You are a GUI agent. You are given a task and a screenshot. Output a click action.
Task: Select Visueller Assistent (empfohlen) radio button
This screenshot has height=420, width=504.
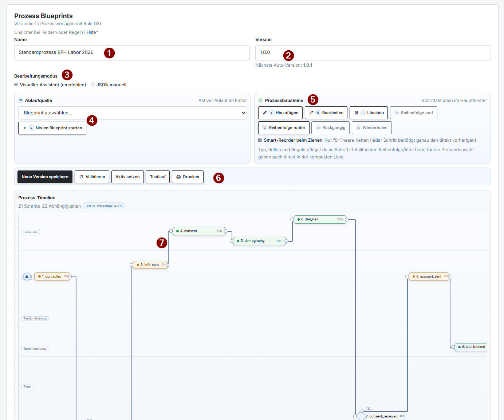[x=16, y=85]
